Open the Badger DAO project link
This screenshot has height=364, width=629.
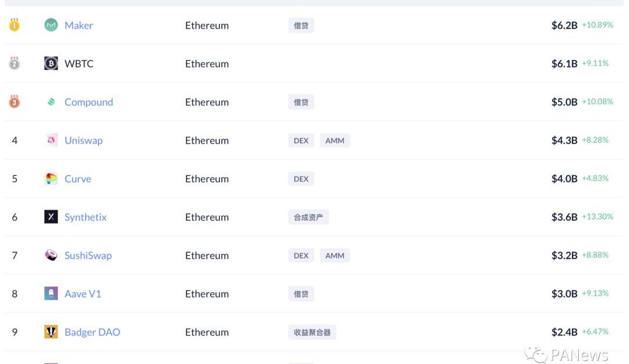(92, 333)
